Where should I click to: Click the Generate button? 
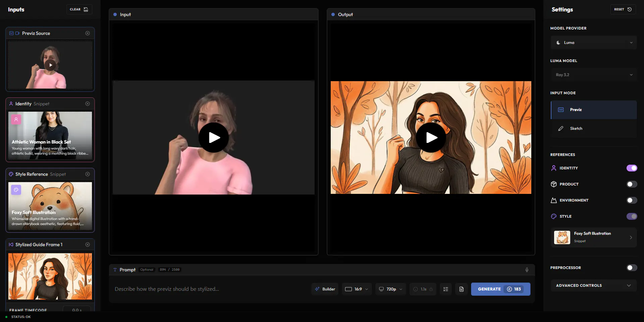[x=500, y=289]
